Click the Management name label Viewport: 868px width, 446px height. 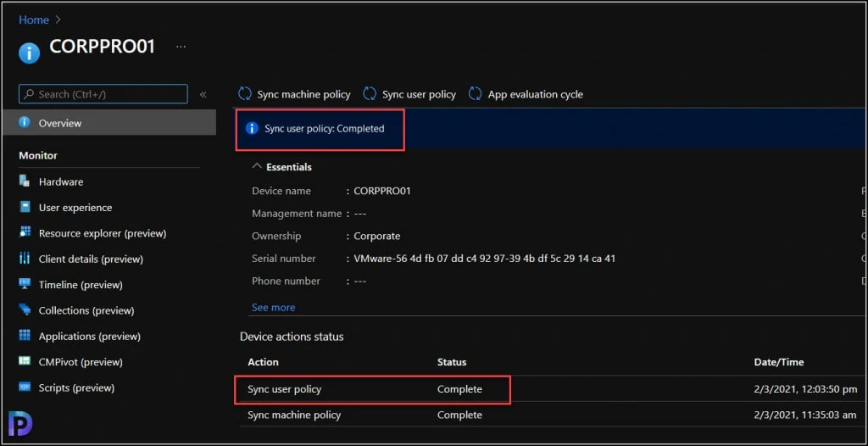[x=297, y=214]
